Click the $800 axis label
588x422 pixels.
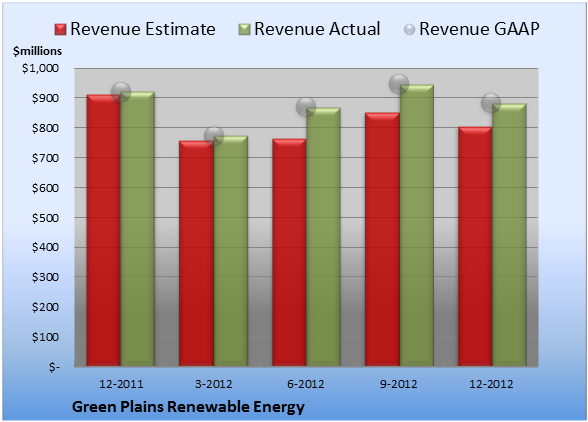point(45,128)
